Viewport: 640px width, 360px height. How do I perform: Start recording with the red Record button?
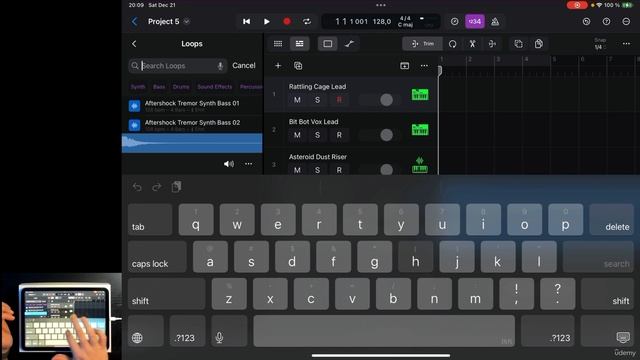point(287,22)
